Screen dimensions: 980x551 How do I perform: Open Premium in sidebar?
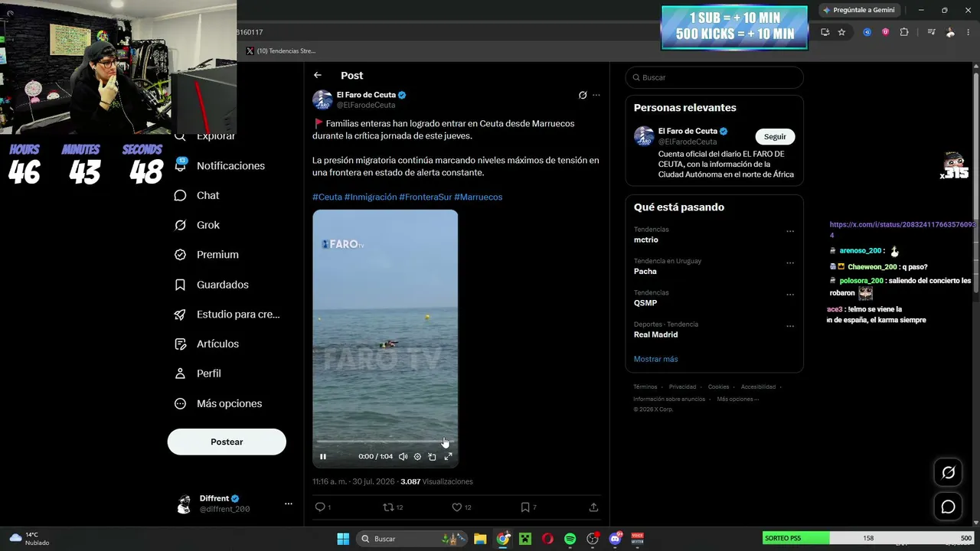point(207,255)
